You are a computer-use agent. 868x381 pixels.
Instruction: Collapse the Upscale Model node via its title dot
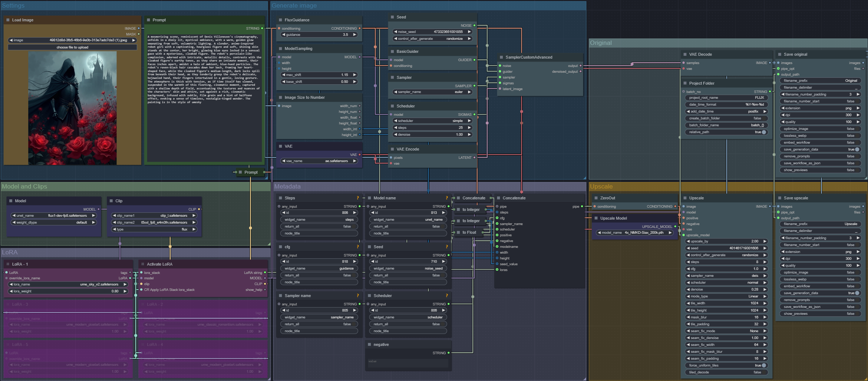(x=596, y=218)
